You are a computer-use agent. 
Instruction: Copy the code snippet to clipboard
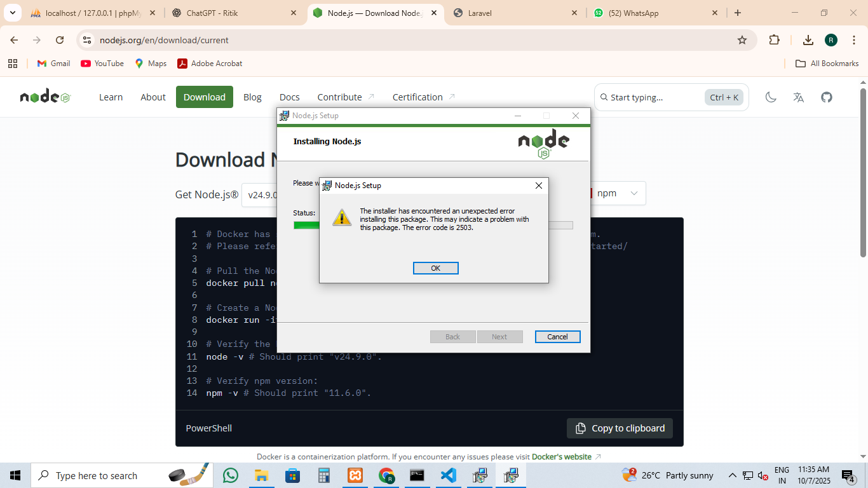coord(620,428)
